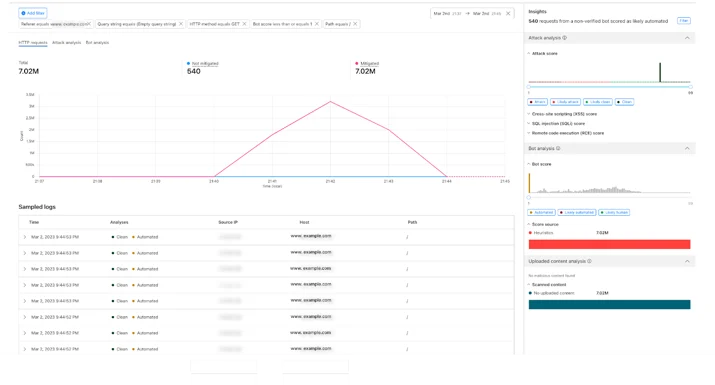Toggle the Likely human chip
Screen dimensions: 715x385
tap(614, 212)
